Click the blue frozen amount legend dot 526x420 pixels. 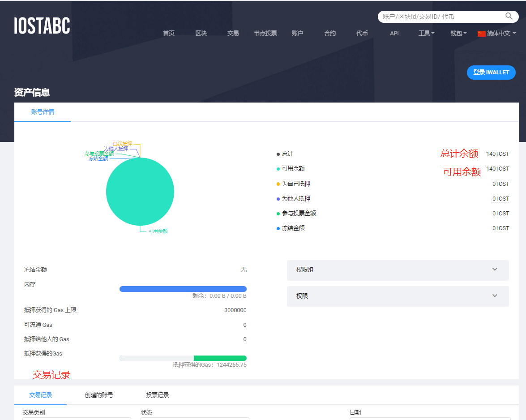tap(278, 228)
